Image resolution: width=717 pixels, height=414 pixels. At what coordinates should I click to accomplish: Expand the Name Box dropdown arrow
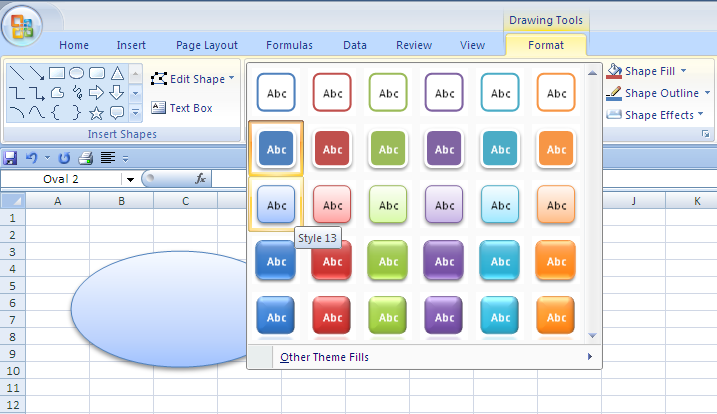click(x=130, y=179)
